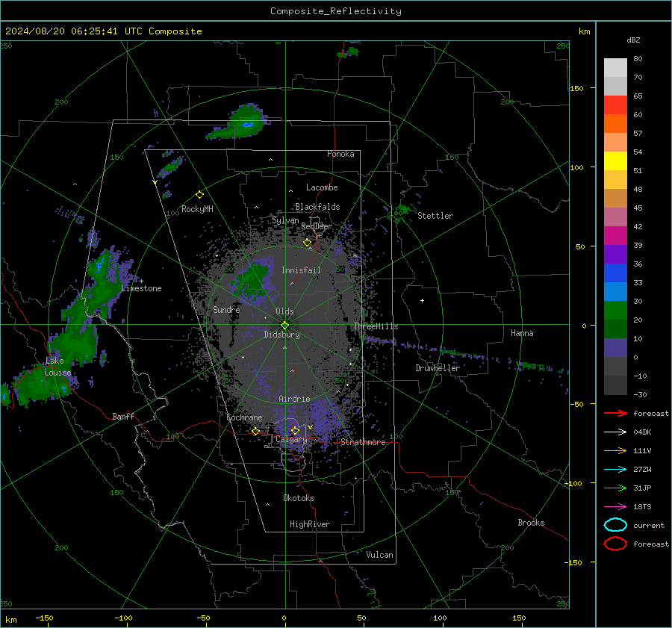The height and width of the screenshot is (628, 672).
Task: Select the Airdrie label
Action: coord(294,399)
